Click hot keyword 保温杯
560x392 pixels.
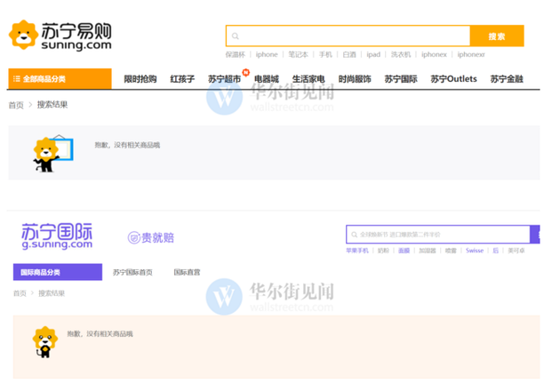235,54
